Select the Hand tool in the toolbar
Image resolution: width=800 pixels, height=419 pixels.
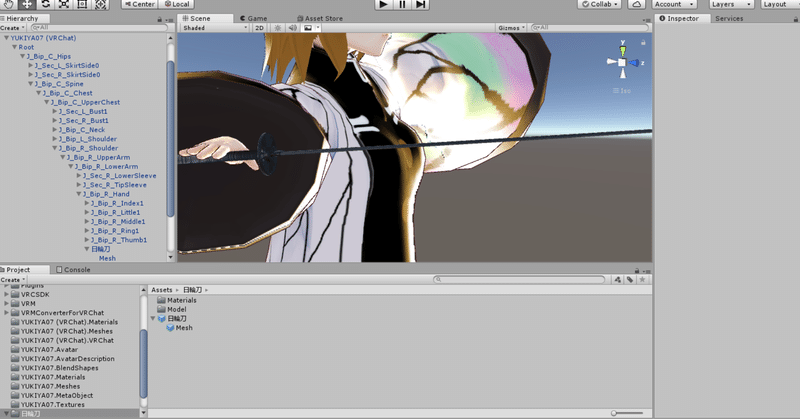[x=9, y=4]
